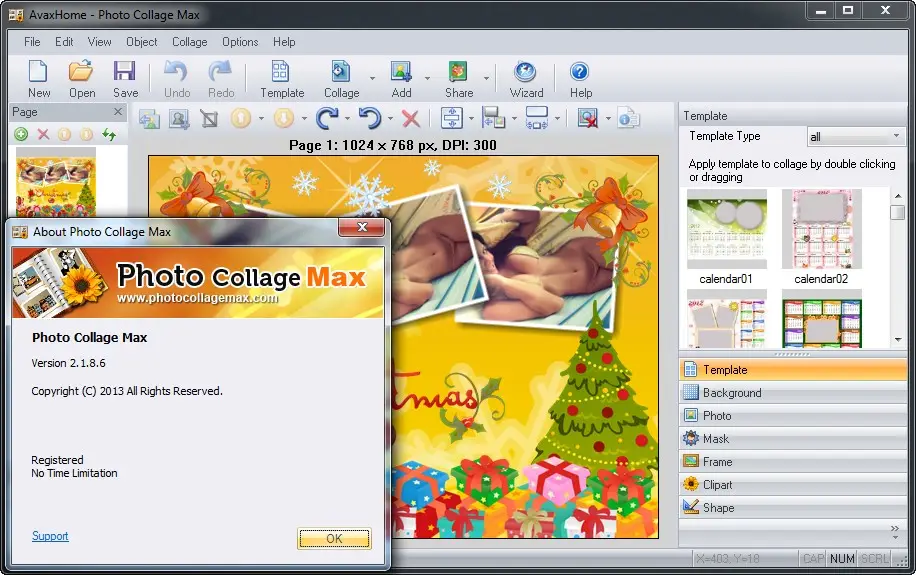Open the Edit menu
This screenshot has width=916, height=575.
click(64, 42)
